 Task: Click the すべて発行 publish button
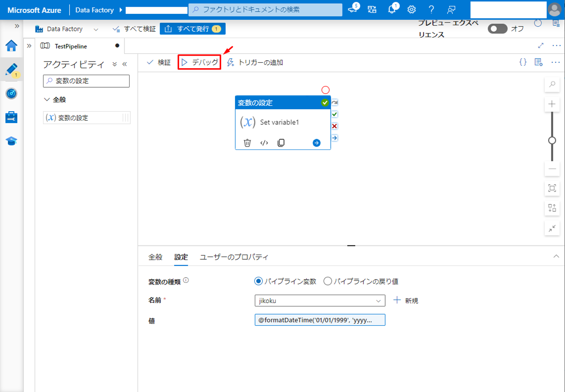[192, 29]
